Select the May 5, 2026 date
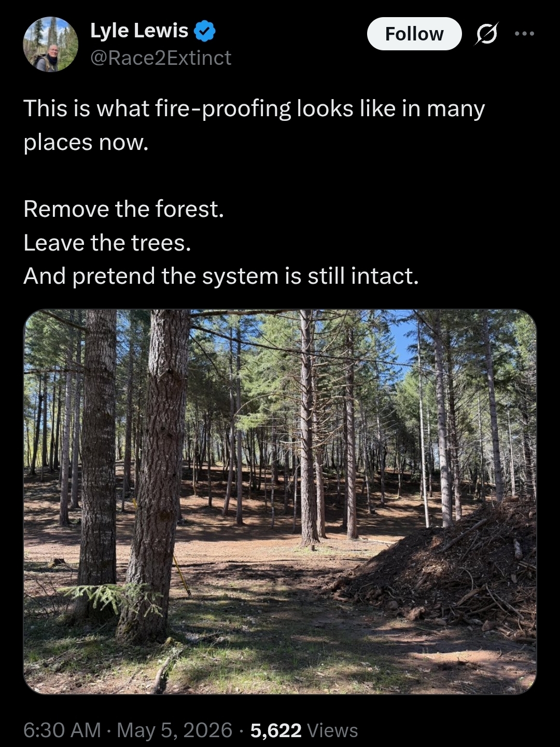This screenshot has height=747, width=560. 175,730
